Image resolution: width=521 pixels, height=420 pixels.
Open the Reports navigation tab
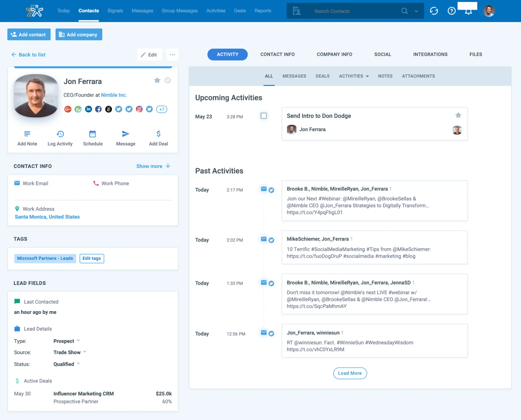coord(263,11)
